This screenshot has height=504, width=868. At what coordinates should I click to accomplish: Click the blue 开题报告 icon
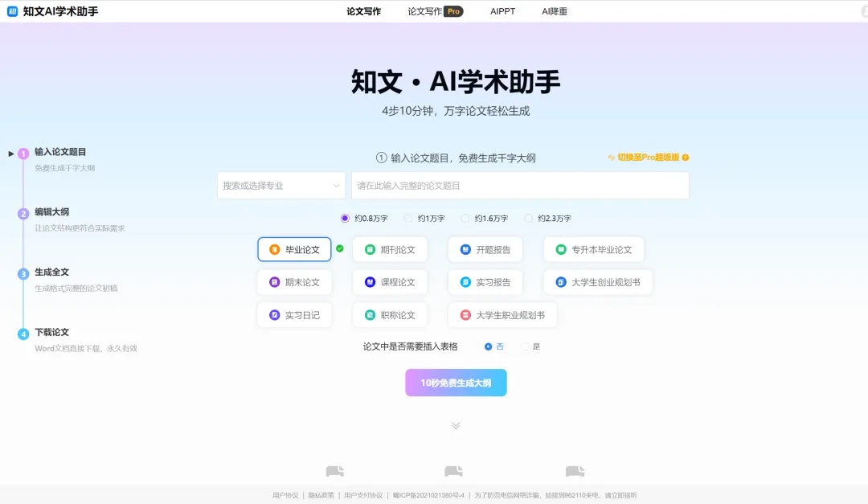click(465, 250)
